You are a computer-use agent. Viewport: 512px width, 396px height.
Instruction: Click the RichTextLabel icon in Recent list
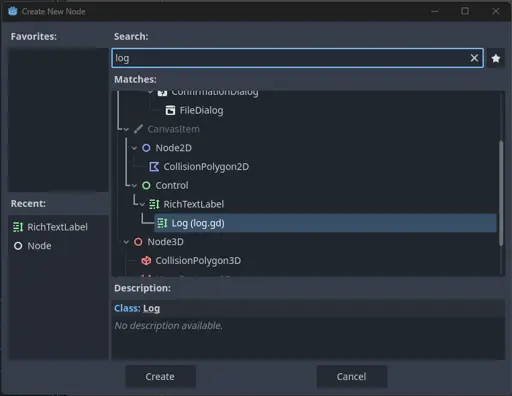[x=18, y=227]
